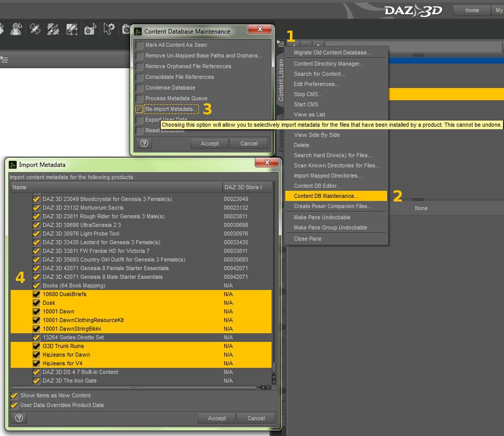
Task: Select row DAZ 3D 30976 Light Probe Tool
Action: [141, 234]
